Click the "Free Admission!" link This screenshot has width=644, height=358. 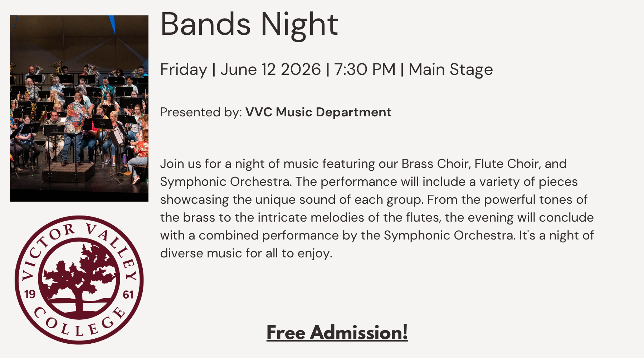(337, 332)
